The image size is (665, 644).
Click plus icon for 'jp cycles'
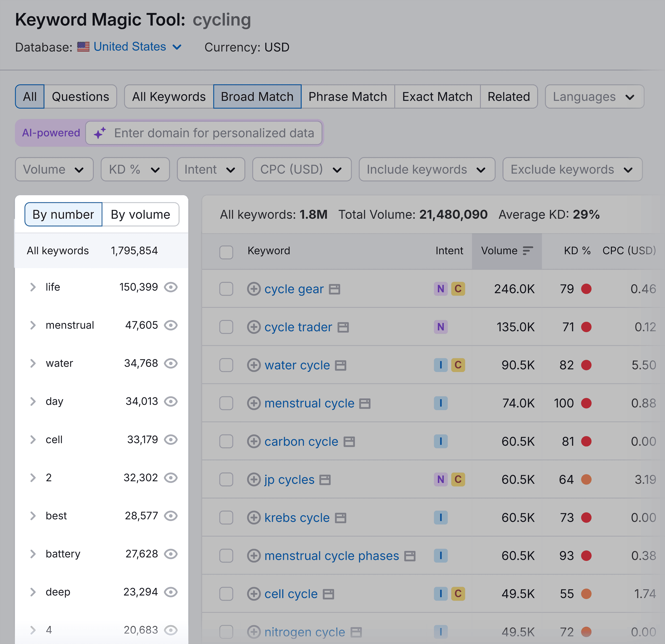click(254, 479)
